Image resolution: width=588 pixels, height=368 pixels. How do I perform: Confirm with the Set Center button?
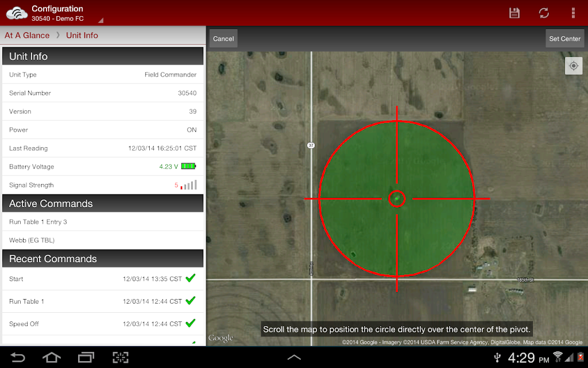(x=565, y=39)
